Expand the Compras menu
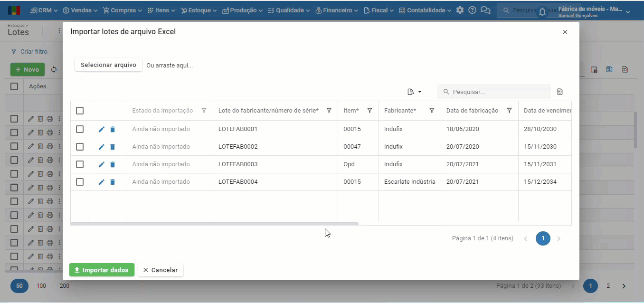Viewport: 644px width, 303px height. 123,10
